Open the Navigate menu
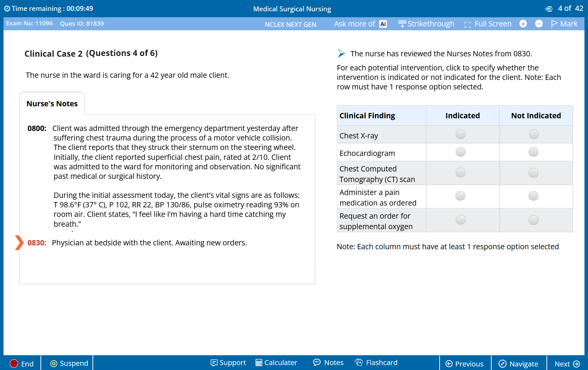588x370 pixels. click(518, 364)
